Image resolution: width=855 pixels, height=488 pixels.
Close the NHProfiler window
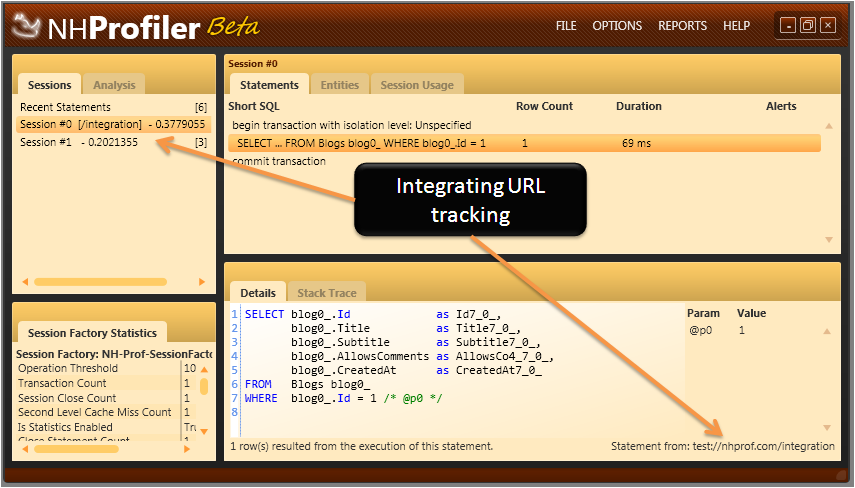coord(828,25)
